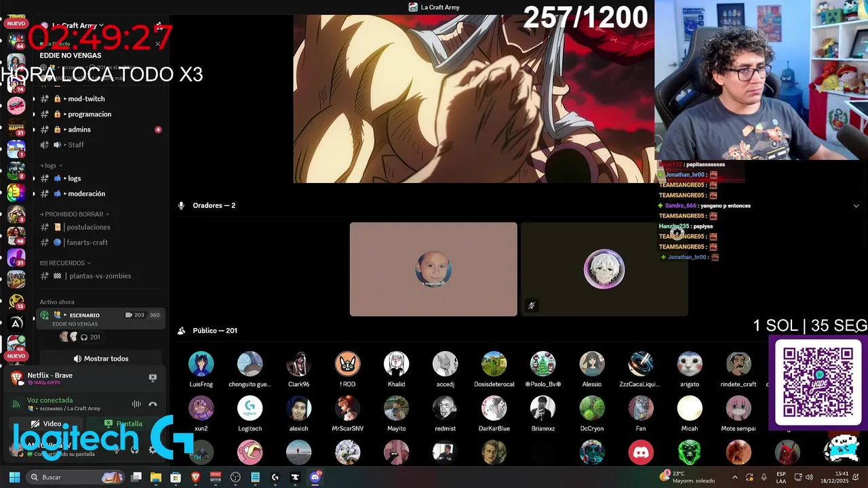868x488 pixels.
Task: Open the La Craft Army server dropdown
Action: coord(78,26)
